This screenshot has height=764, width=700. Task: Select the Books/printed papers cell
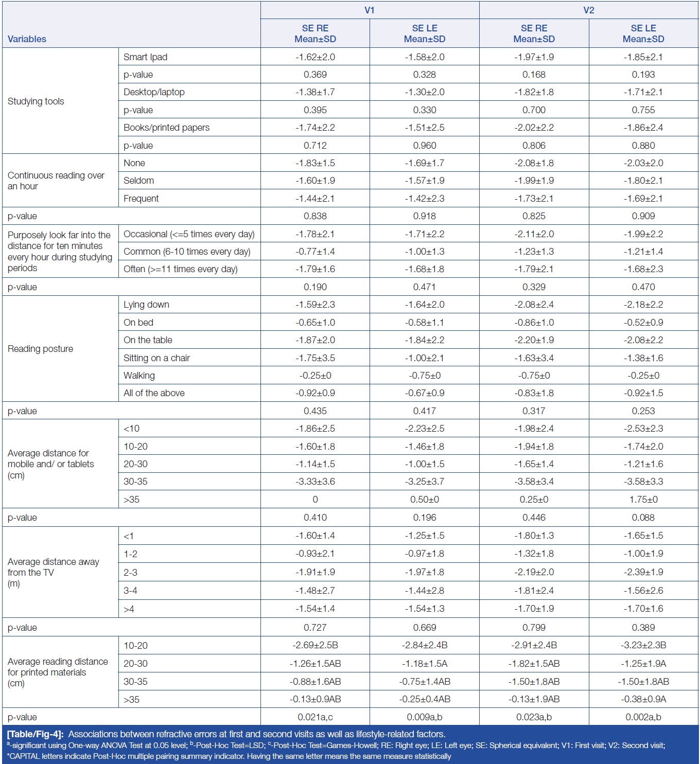pos(166,128)
